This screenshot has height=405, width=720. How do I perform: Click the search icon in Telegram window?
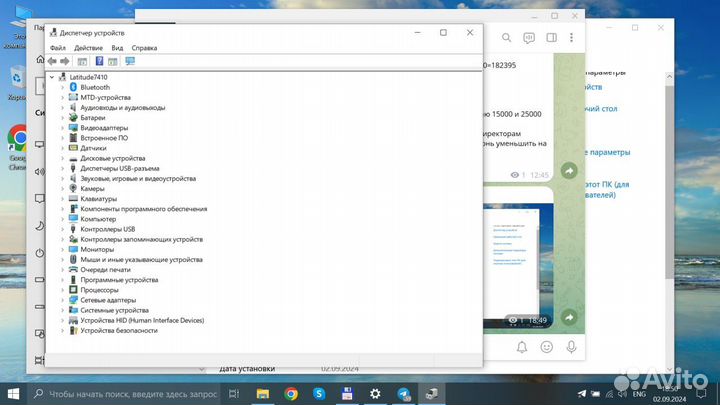click(506, 38)
